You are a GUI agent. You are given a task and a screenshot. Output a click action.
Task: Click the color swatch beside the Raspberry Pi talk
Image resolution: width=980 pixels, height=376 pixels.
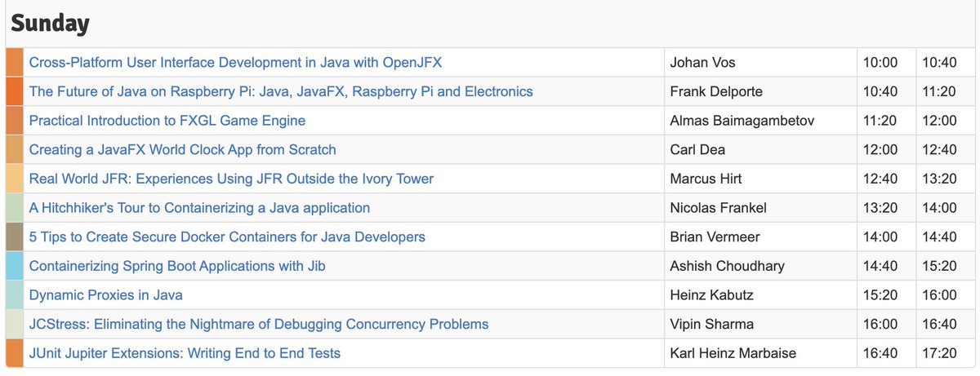[15, 91]
